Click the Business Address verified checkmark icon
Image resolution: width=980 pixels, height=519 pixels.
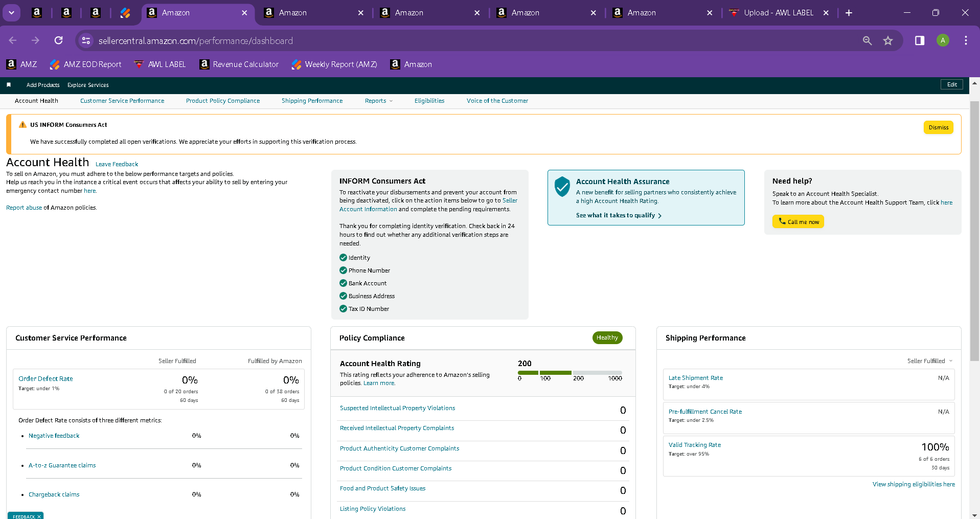click(x=343, y=296)
